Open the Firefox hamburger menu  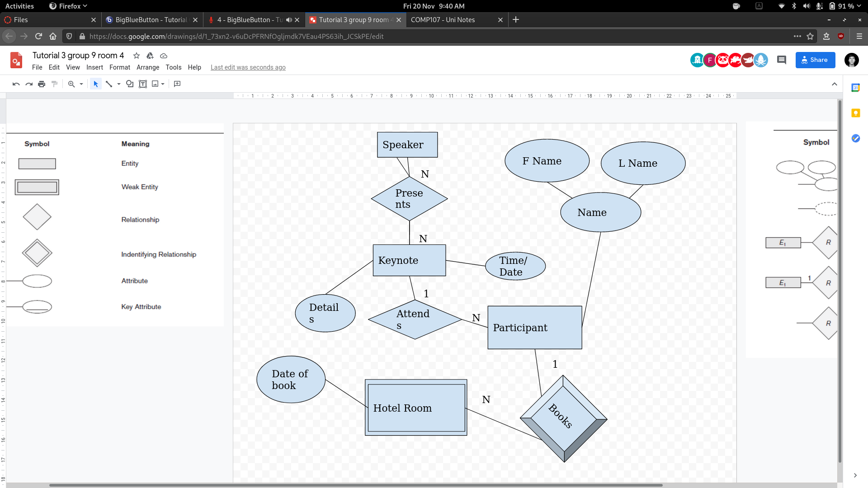point(859,36)
